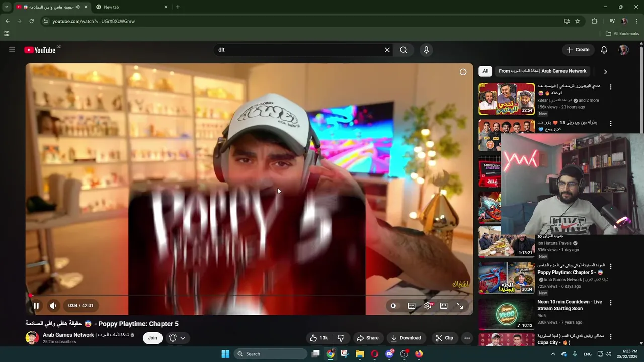Open Opera browser from taskbar
This screenshot has height=362, width=644.
(x=374, y=354)
